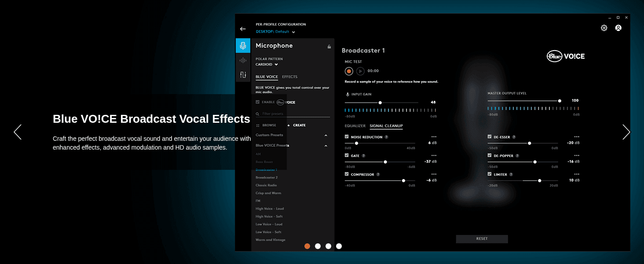644x264 pixels.
Task: Select the Classic Radio preset
Action: tap(266, 185)
